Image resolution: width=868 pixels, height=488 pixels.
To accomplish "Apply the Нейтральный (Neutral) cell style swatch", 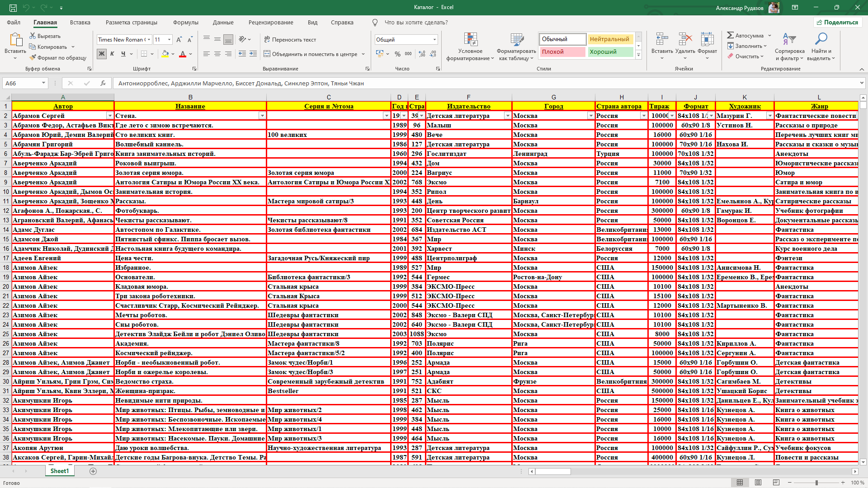I will [610, 39].
